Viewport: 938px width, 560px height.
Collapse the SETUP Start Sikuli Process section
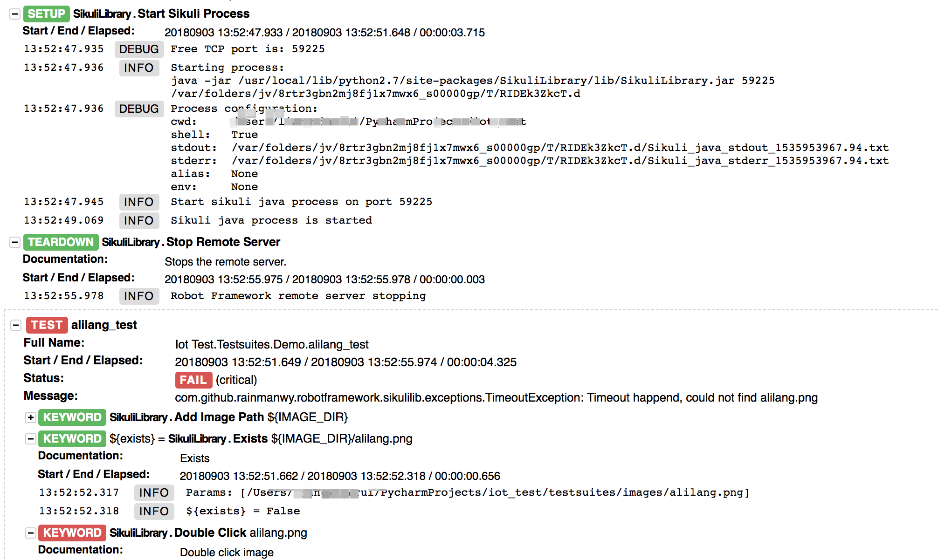click(15, 14)
